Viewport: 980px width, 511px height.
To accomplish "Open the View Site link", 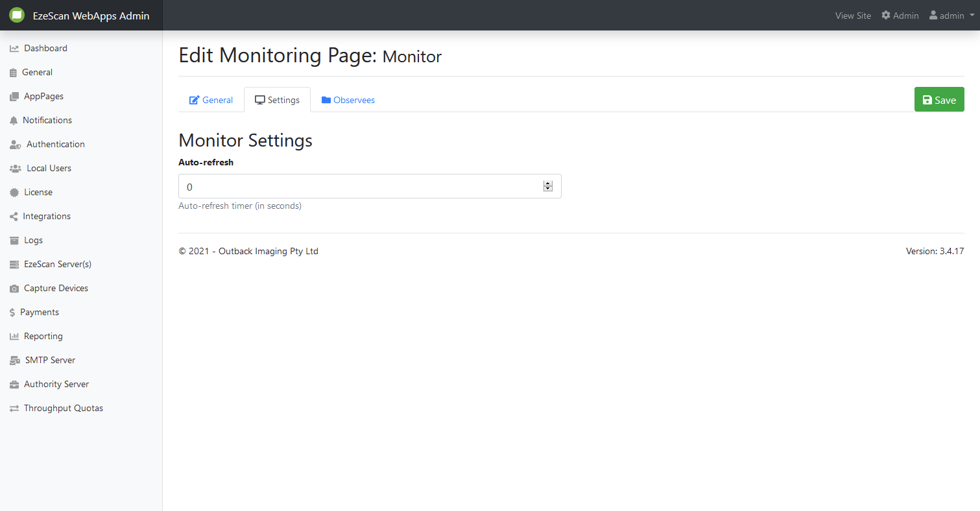I will pyautogui.click(x=853, y=16).
